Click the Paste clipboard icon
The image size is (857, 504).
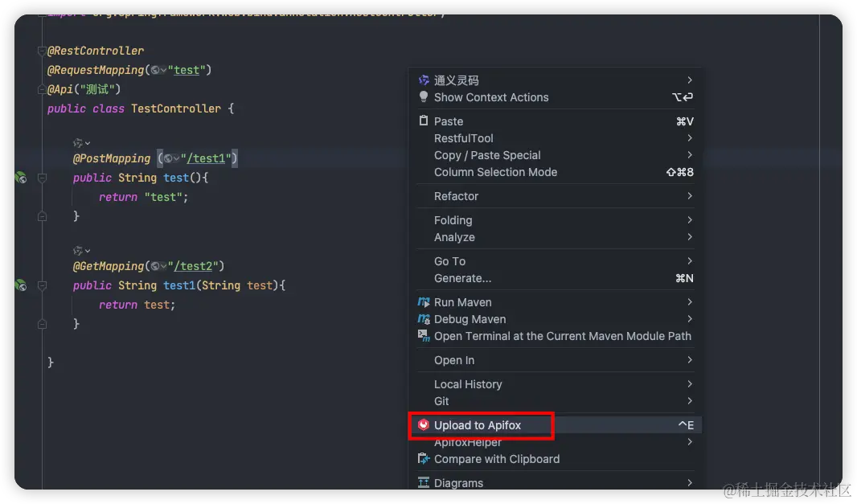point(424,121)
